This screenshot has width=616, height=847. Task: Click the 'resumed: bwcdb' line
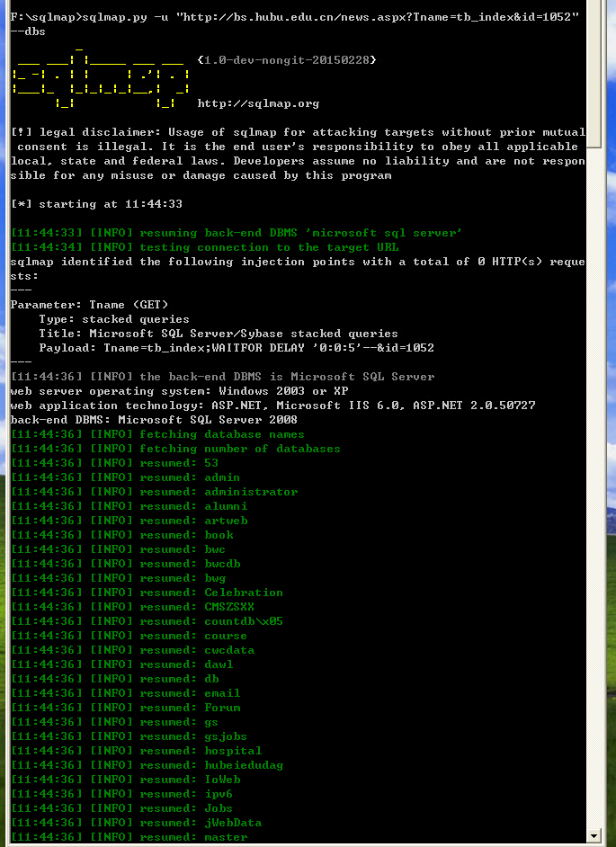(125, 564)
